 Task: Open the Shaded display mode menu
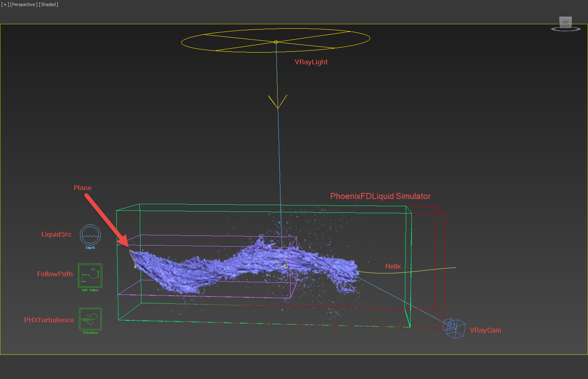point(48,4)
